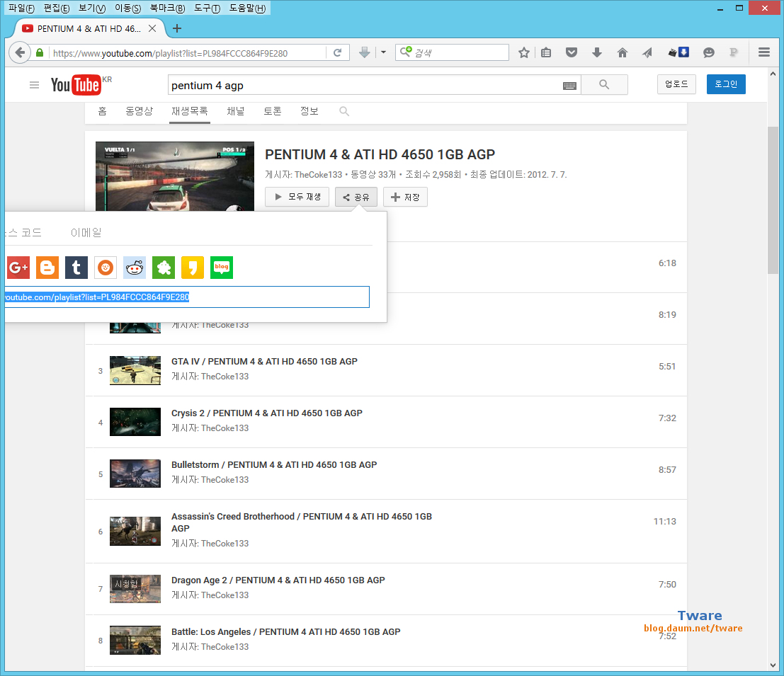Click the GTA IV video thumbnail

135,370
